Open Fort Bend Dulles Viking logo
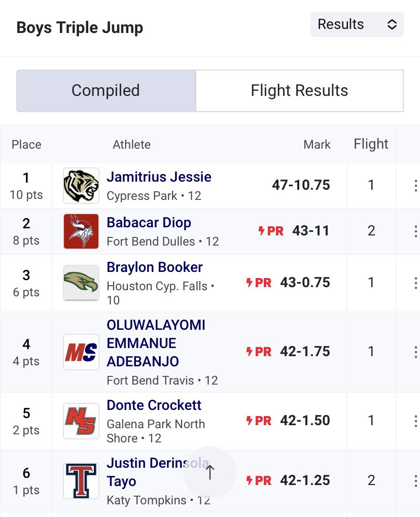 [x=81, y=231]
